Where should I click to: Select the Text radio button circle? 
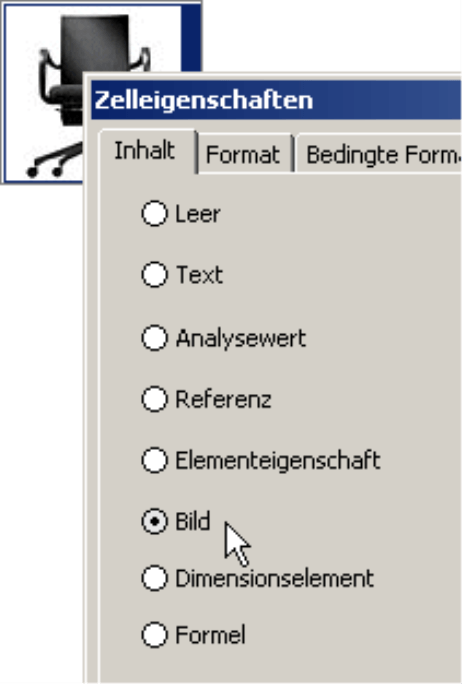(154, 275)
